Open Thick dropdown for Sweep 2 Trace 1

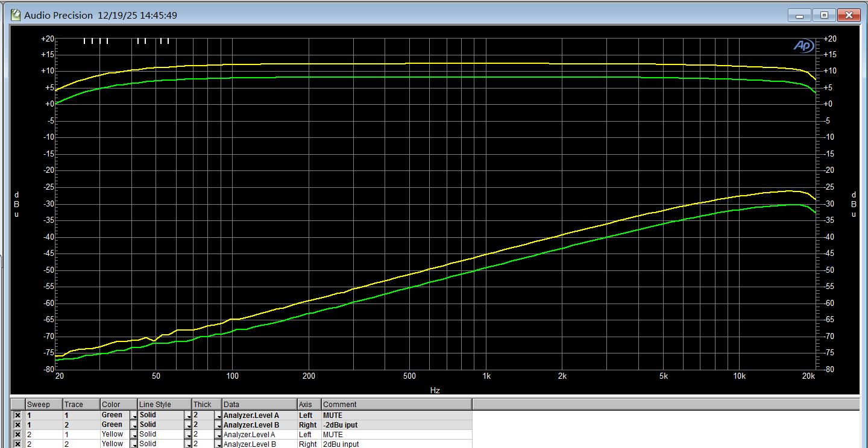(218, 435)
